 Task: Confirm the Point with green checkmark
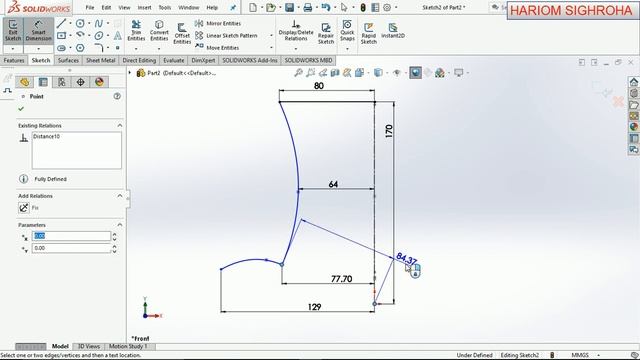[x=21, y=109]
